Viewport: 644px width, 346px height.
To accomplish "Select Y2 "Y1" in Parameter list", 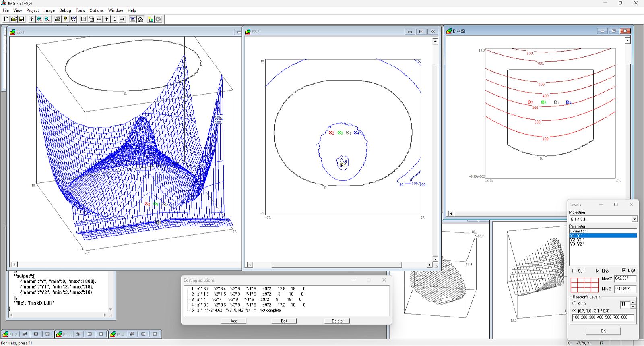I will tap(603, 240).
